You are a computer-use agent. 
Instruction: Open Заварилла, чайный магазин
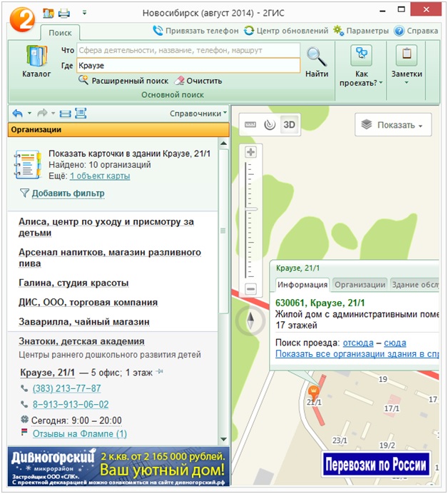[84, 322]
